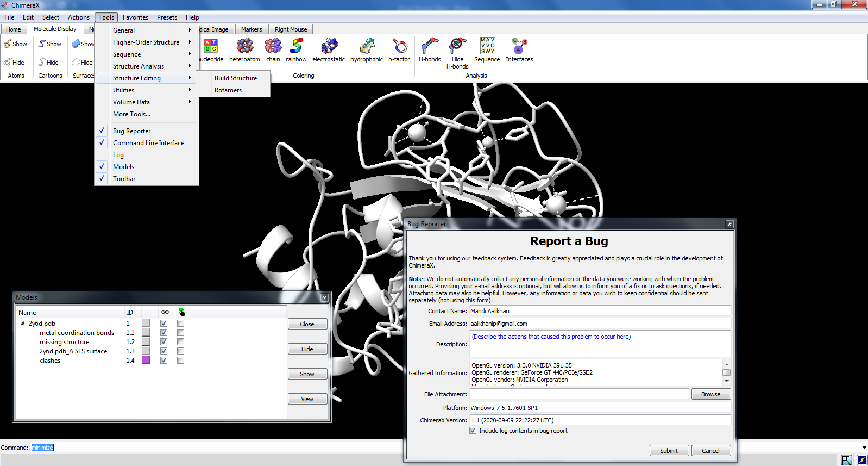Toggle visibility checkbox for clashes model
The width and height of the screenshot is (868, 466).
pos(163,361)
